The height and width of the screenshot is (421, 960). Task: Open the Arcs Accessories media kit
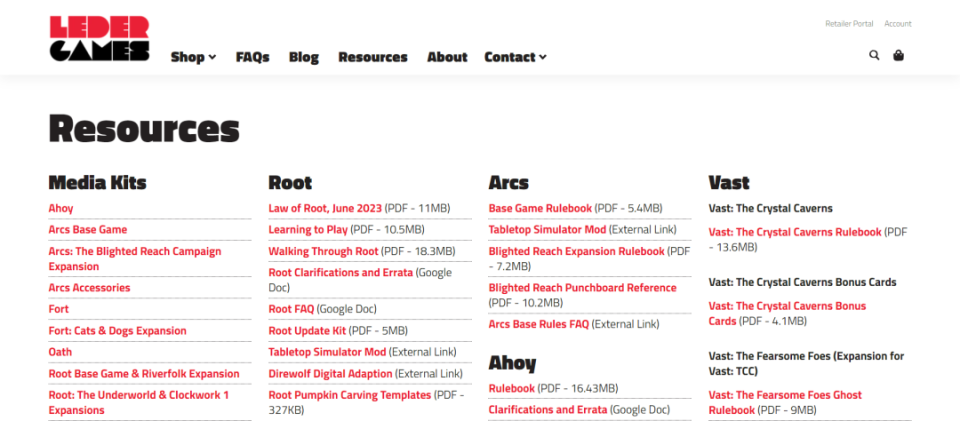click(89, 288)
